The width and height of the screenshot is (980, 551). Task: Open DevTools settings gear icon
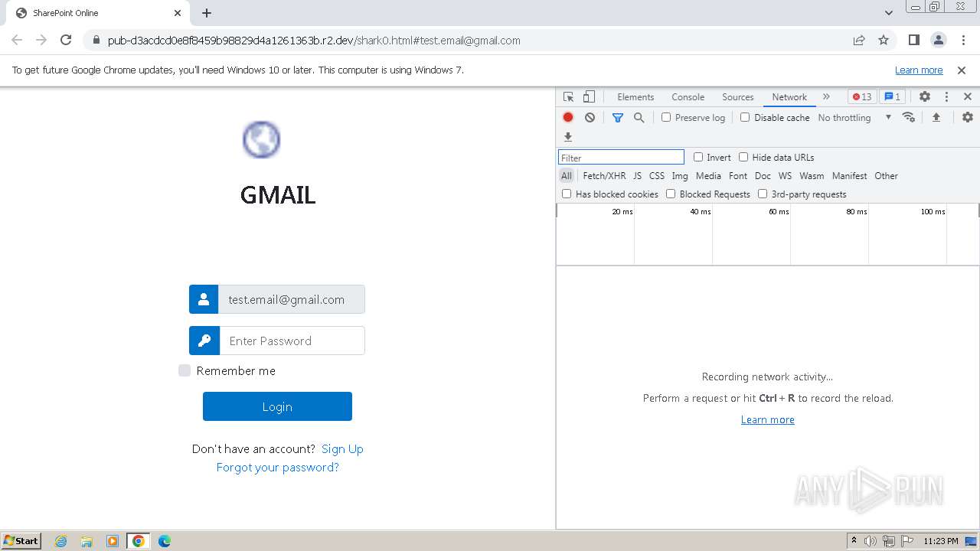pos(925,97)
